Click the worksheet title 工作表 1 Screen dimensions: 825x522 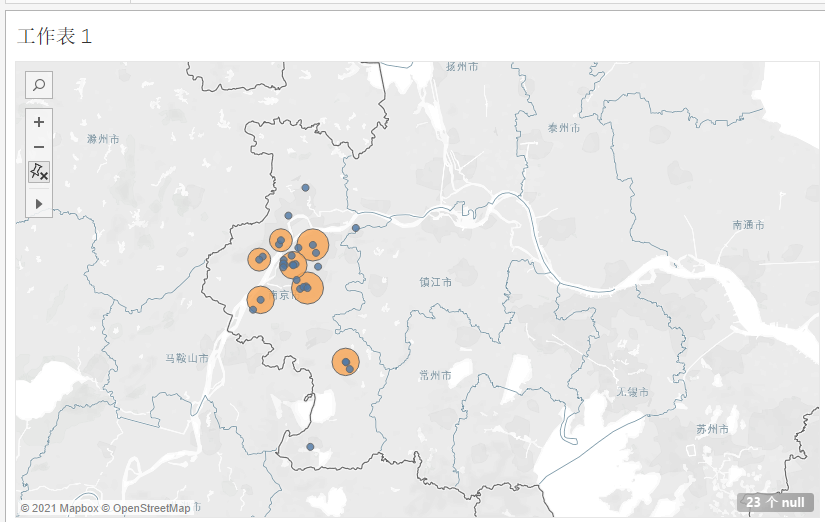click(x=55, y=36)
